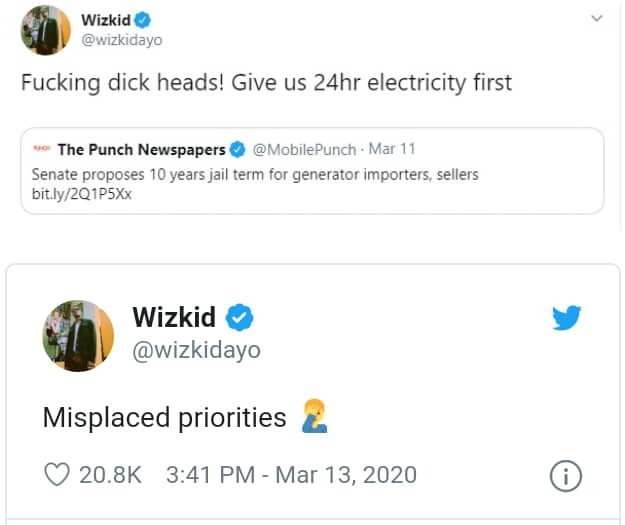
Task: Open the bit.ly/2Q1P5Xx link
Action: [x=82, y=193]
